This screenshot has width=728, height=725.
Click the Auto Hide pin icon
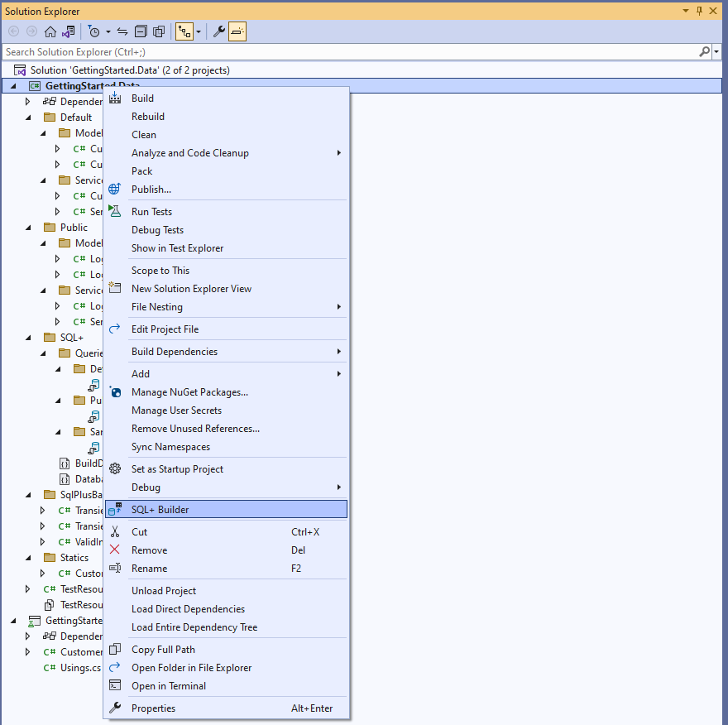699,11
